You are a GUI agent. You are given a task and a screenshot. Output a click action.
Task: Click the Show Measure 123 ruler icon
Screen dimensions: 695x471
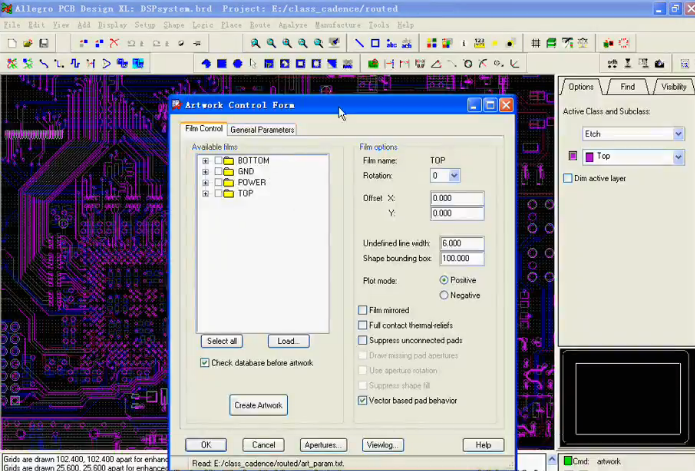coord(479,43)
